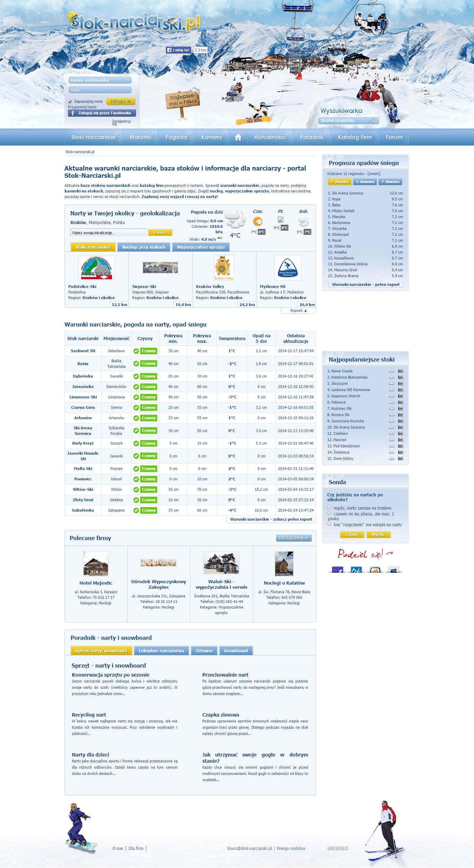The width and height of the screenshot is (474, 868).
Task: Click the Zmień location button
Action: click(x=160, y=233)
